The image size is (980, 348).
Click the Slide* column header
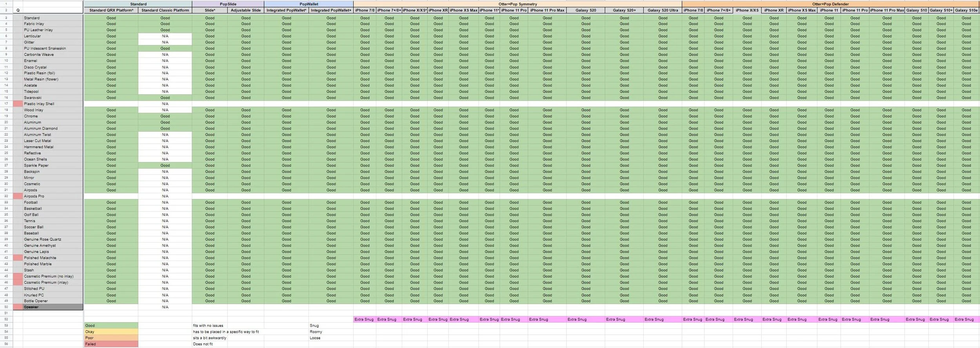click(210, 10)
